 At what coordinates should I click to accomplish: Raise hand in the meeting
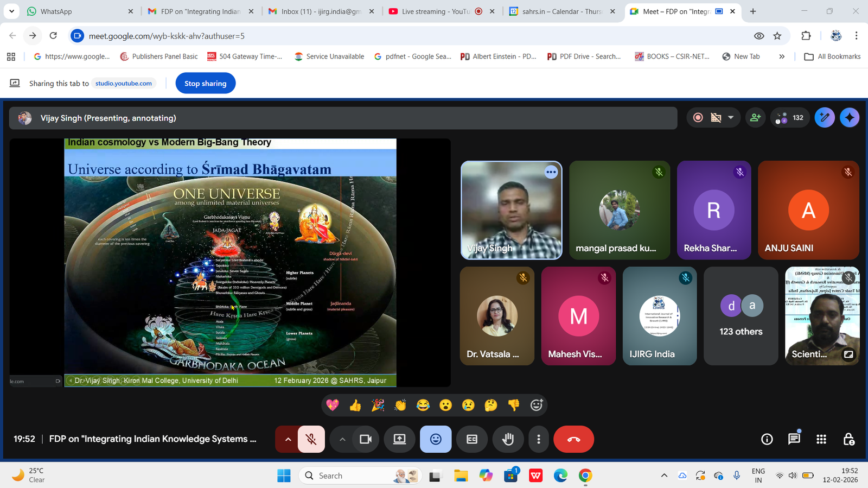pyautogui.click(x=508, y=439)
